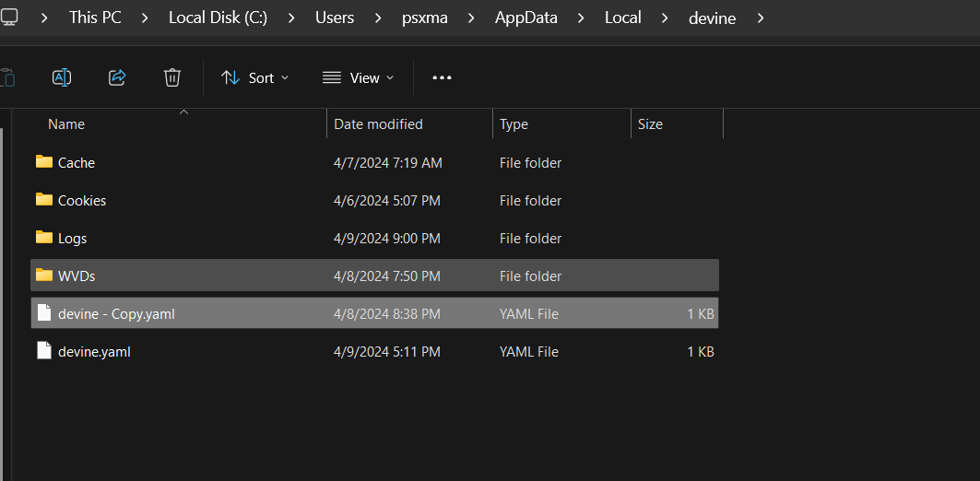980x481 pixels.
Task: Click the Logs folder icon
Action: 44,238
